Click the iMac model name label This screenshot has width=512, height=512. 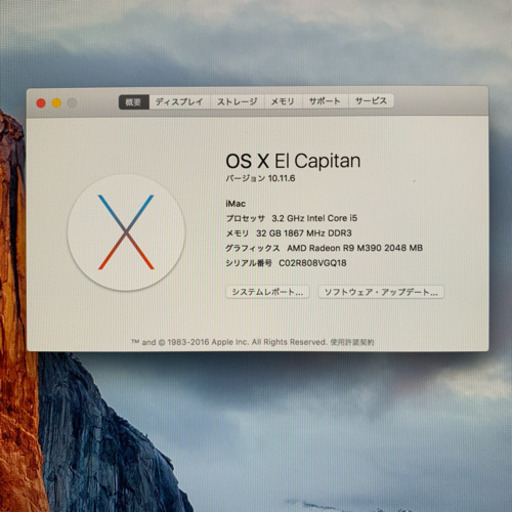pyautogui.click(x=235, y=204)
